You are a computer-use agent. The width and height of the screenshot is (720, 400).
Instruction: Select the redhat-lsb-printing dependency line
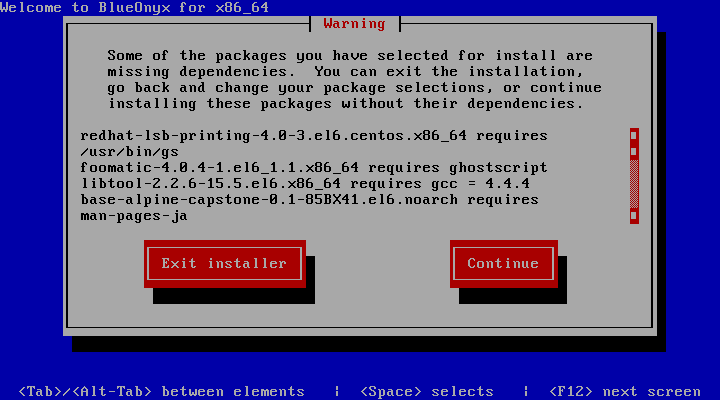pyautogui.click(x=314, y=135)
